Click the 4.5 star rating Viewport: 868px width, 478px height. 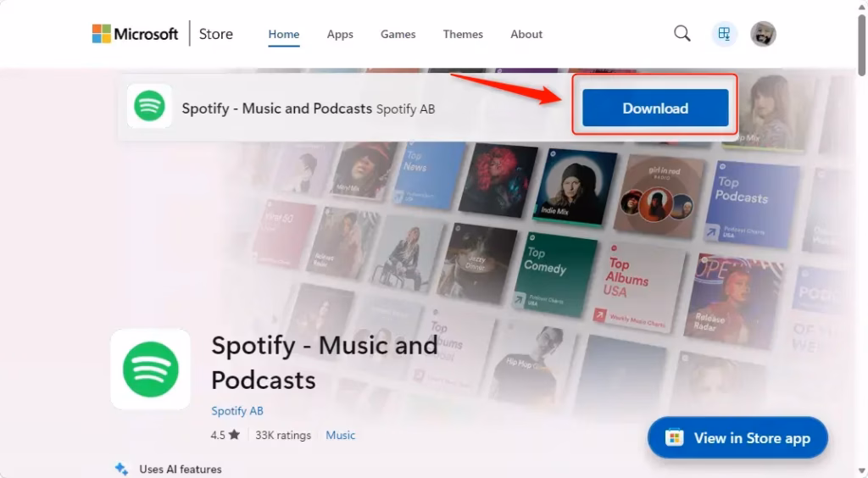(x=225, y=435)
